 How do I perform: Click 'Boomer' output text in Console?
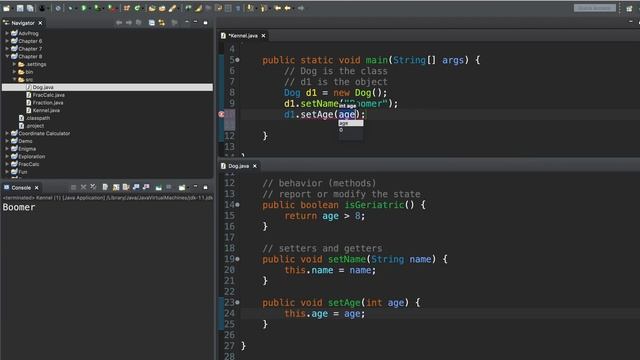point(19,207)
